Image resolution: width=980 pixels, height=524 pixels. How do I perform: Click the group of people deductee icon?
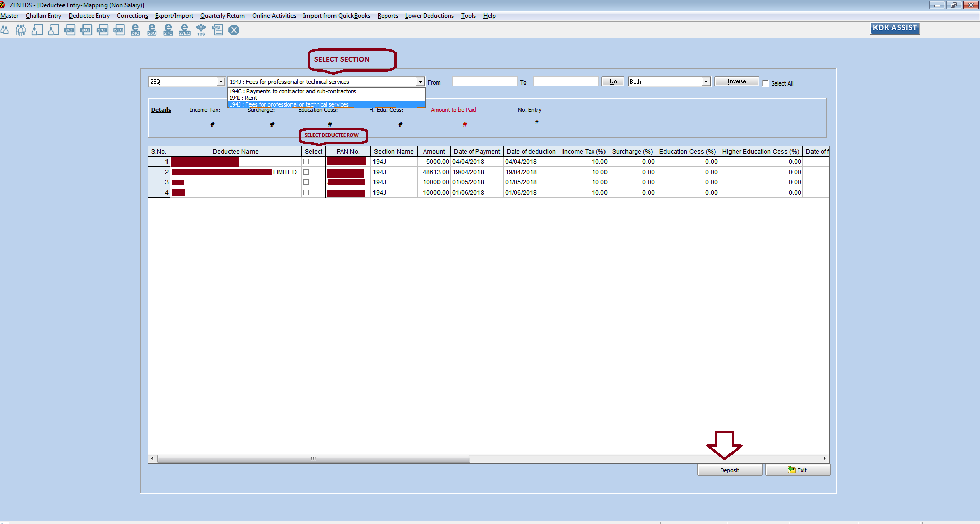(x=20, y=30)
